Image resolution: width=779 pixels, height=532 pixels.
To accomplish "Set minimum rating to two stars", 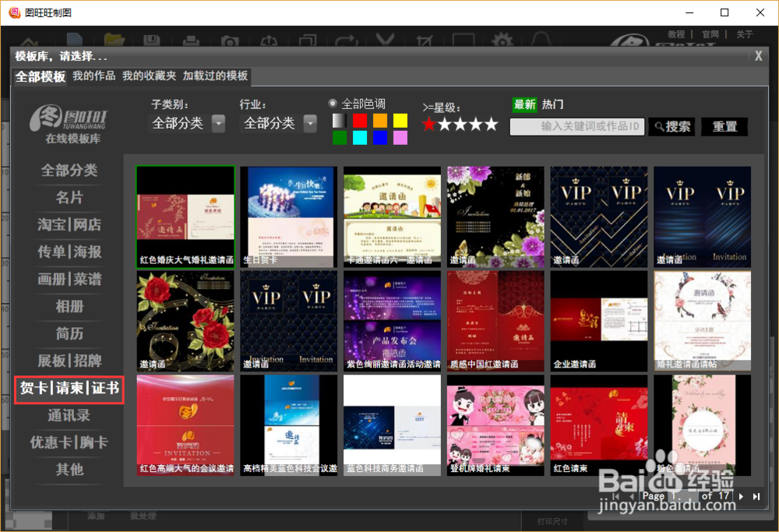I will pyautogui.click(x=445, y=124).
